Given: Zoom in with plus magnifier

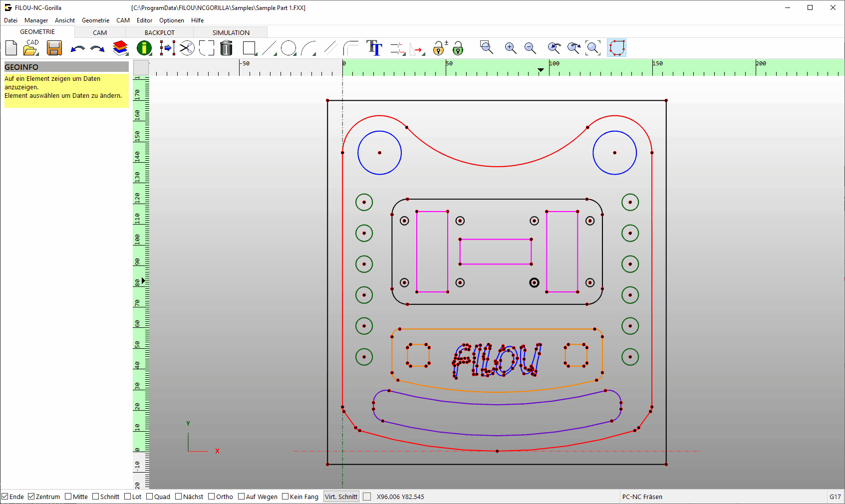Looking at the screenshot, I should 511,48.
